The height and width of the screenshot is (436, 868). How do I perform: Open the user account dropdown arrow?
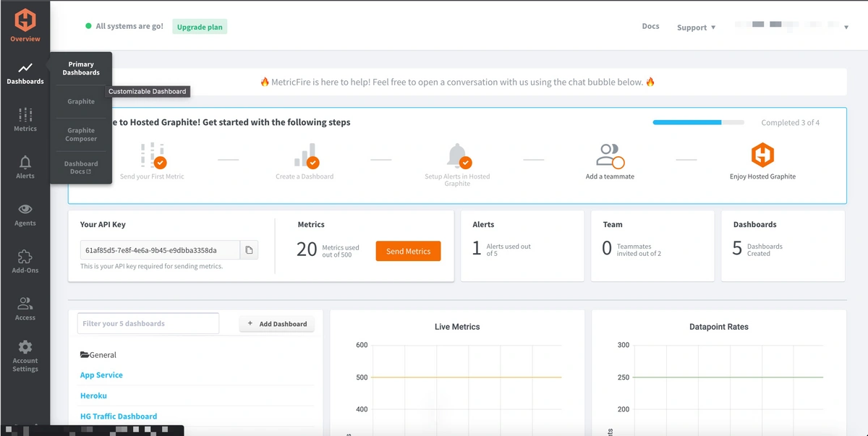click(846, 27)
